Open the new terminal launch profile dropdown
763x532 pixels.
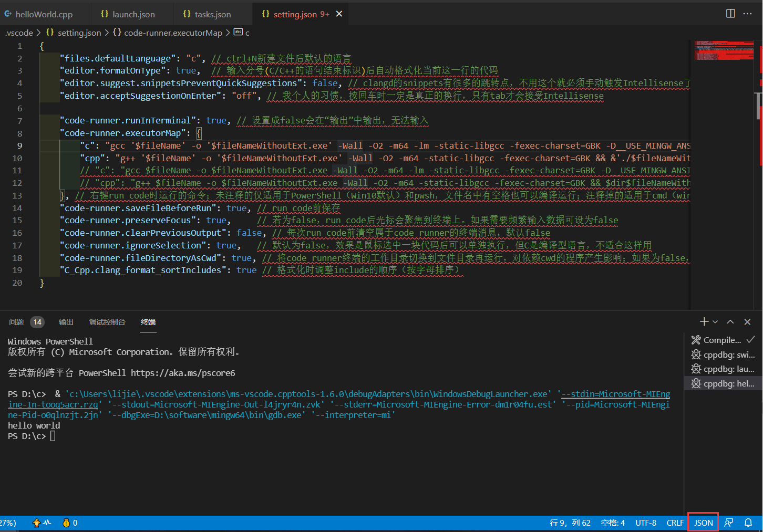point(715,322)
